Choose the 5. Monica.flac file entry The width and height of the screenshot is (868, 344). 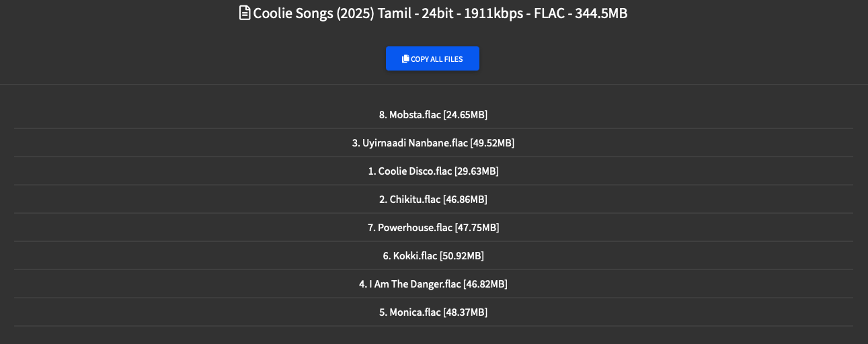click(x=433, y=312)
